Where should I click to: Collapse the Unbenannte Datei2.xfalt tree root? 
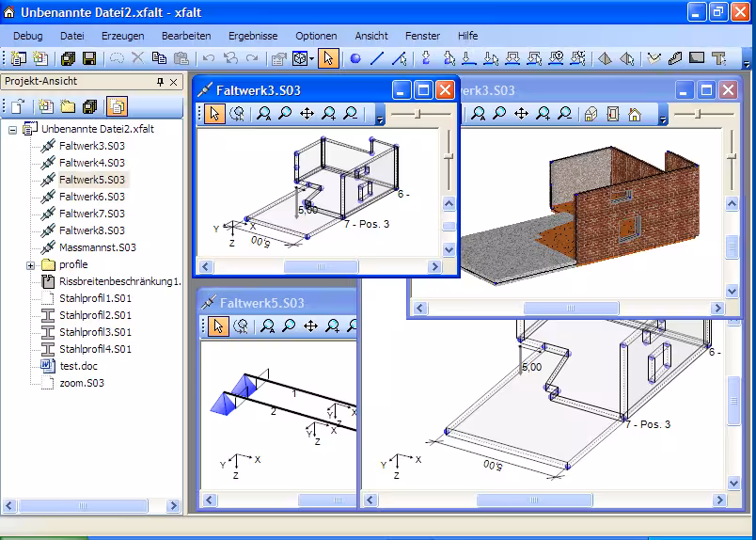coord(13,130)
